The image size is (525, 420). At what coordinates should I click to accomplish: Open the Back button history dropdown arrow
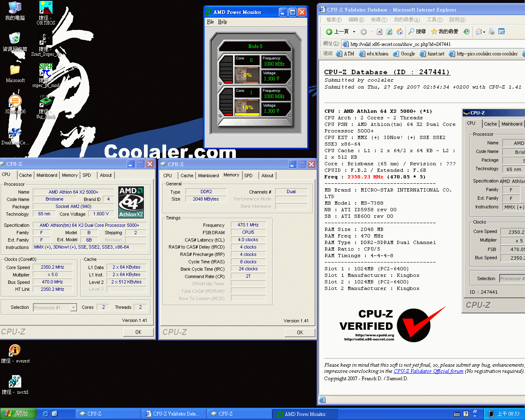[x=354, y=32]
